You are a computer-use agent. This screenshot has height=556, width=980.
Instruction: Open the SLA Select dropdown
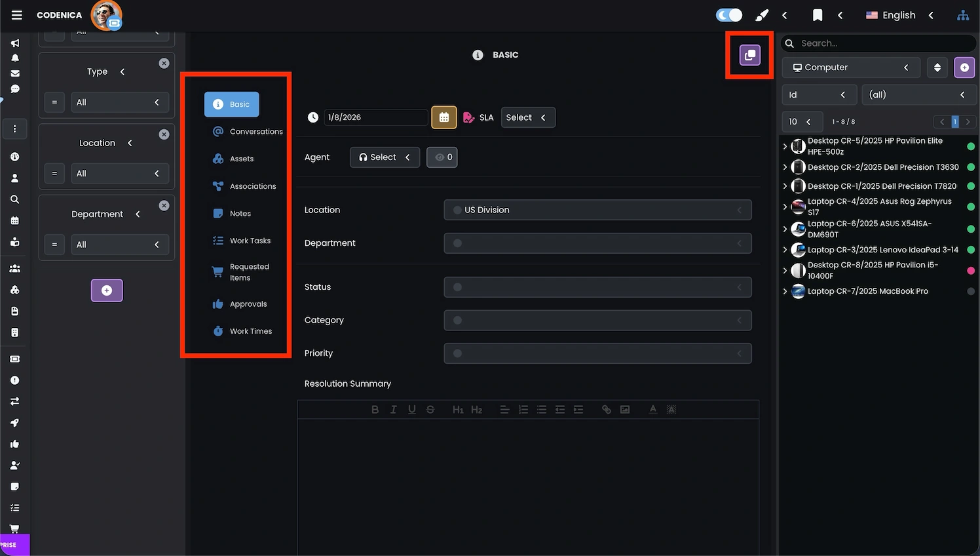pos(528,117)
